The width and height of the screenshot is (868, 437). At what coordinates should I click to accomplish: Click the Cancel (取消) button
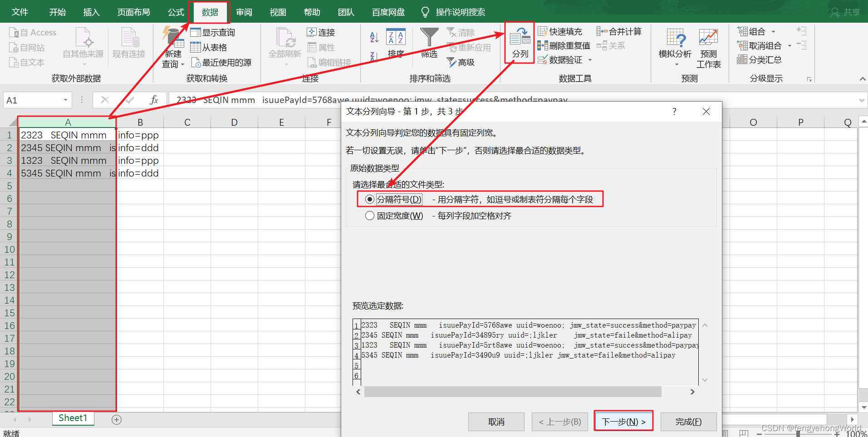click(496, 422)
